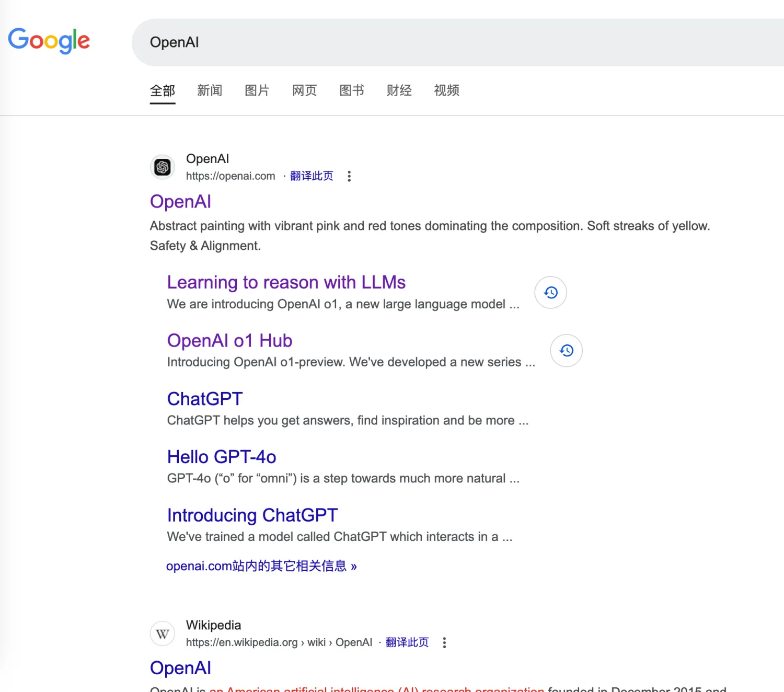Click openai.com站内的其它相关信息 link
This screenshot has height=692, width=784.
coord(261,566)
